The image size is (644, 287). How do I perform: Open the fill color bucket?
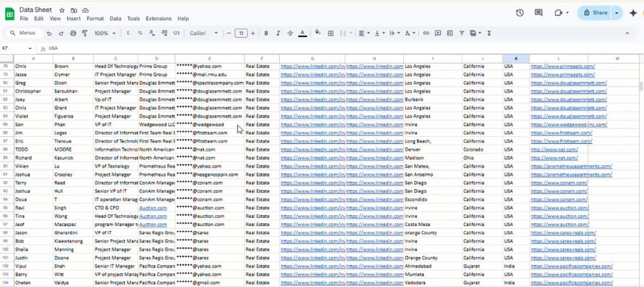coord(318,33)
